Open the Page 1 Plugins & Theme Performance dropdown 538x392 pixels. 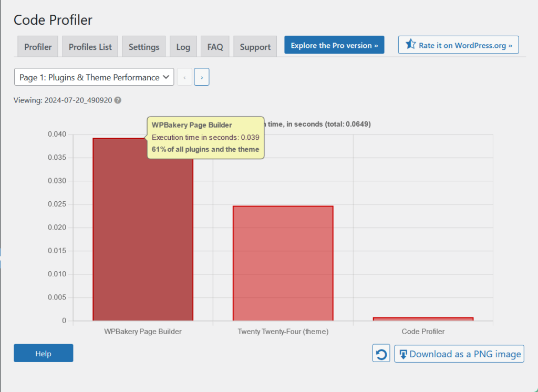point(94,77)
